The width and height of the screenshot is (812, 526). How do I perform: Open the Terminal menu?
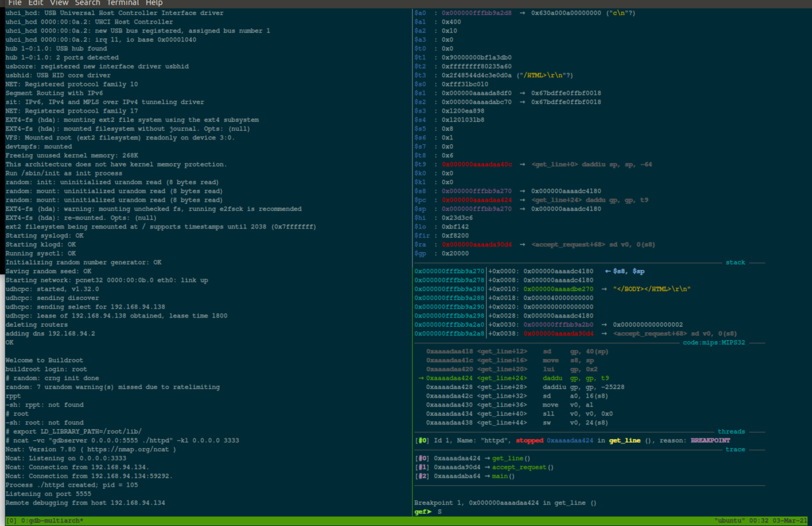122,3
